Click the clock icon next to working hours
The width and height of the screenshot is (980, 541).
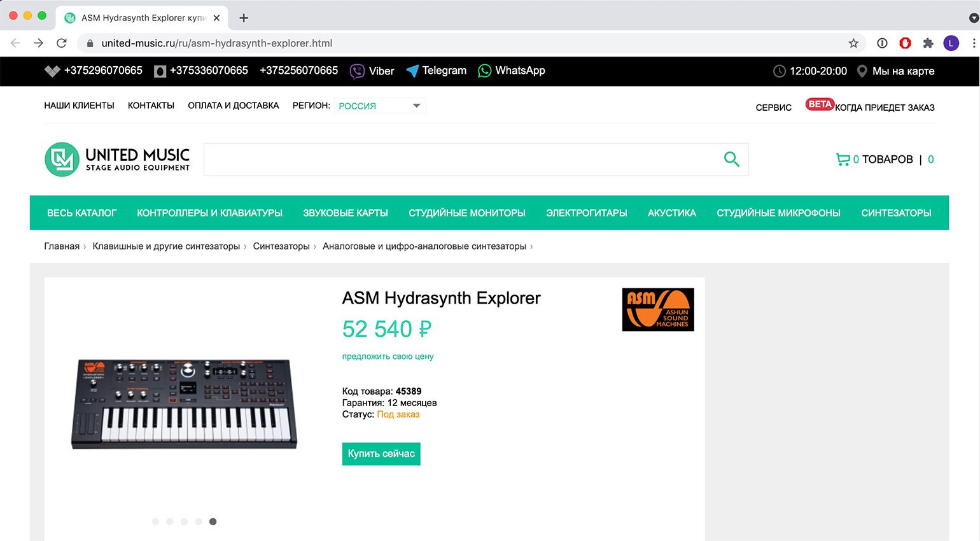(780, 71)
